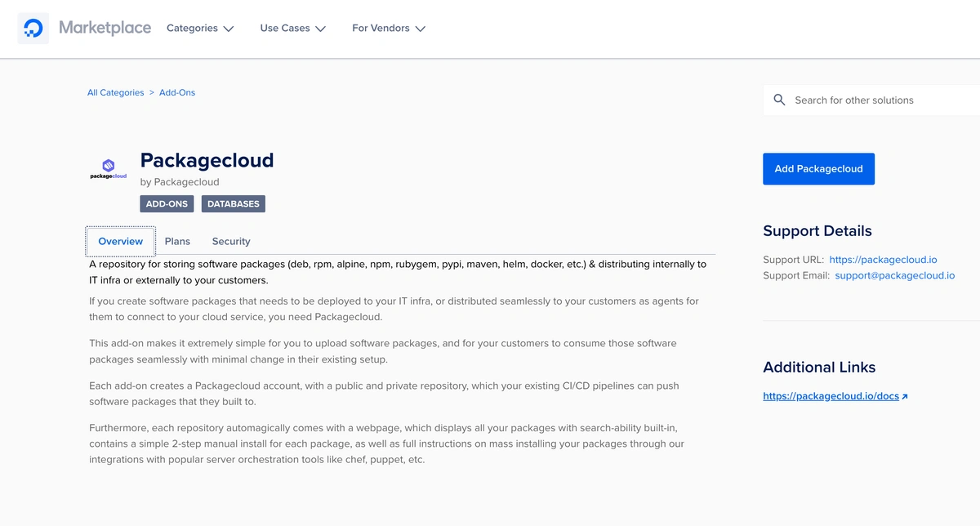Click the 'Support Email:' label

(796, 275)
